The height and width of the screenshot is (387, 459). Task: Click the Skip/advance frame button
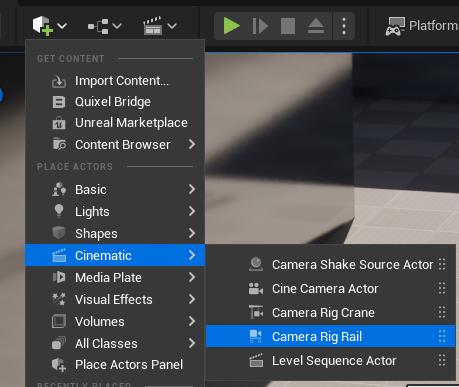(260, 26)
